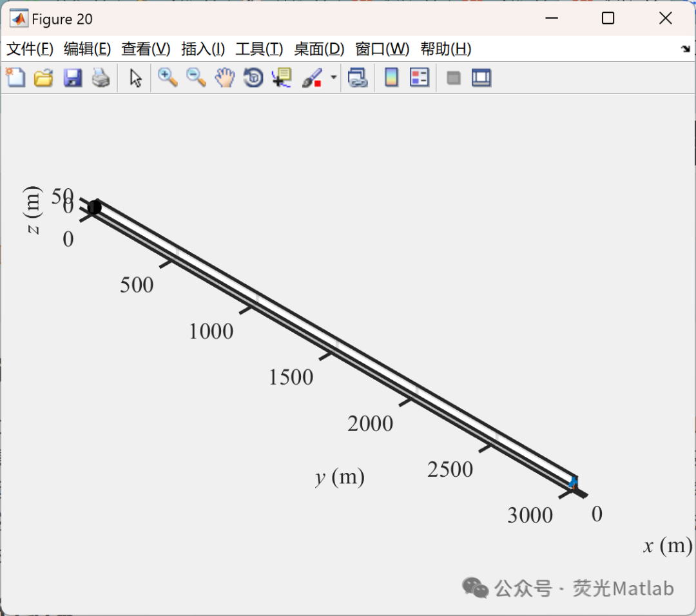Click the blue marker at plot end
The width and height of the screenshot is (696, 616).
[573, 483]
